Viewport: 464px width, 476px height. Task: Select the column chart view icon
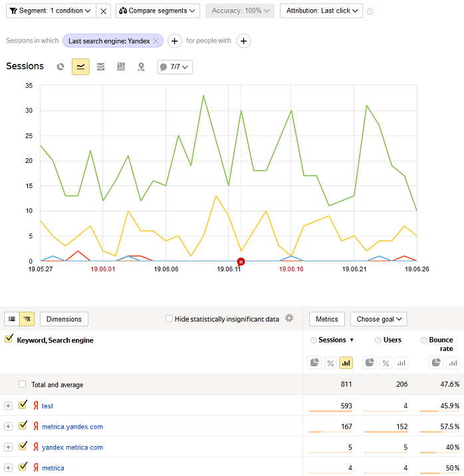pos(120,66)
